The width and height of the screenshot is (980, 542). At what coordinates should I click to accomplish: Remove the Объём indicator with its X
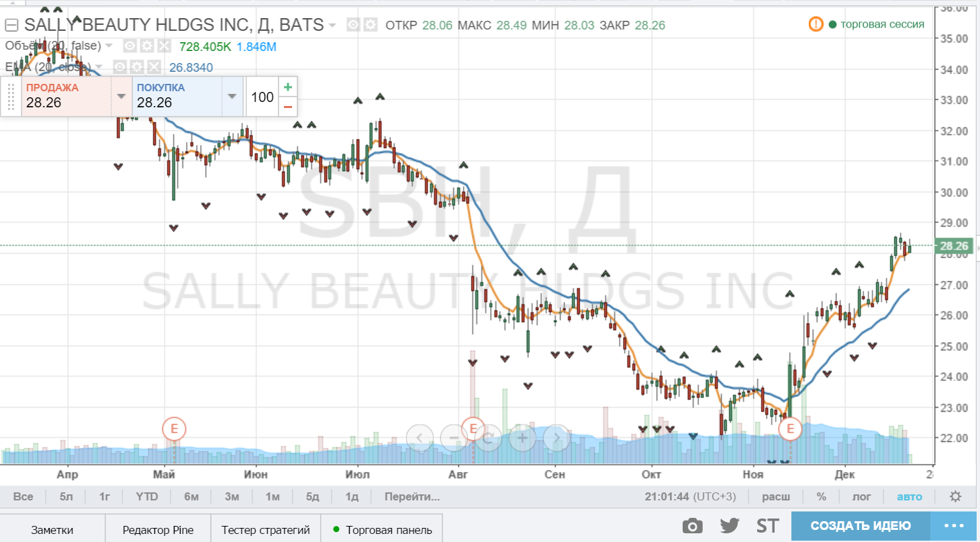(163, 46)
